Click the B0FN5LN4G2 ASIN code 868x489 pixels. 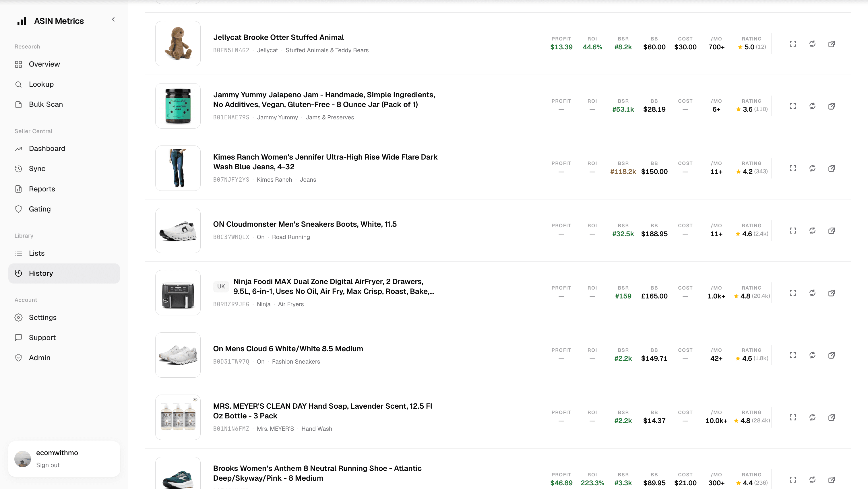[231, 50]
